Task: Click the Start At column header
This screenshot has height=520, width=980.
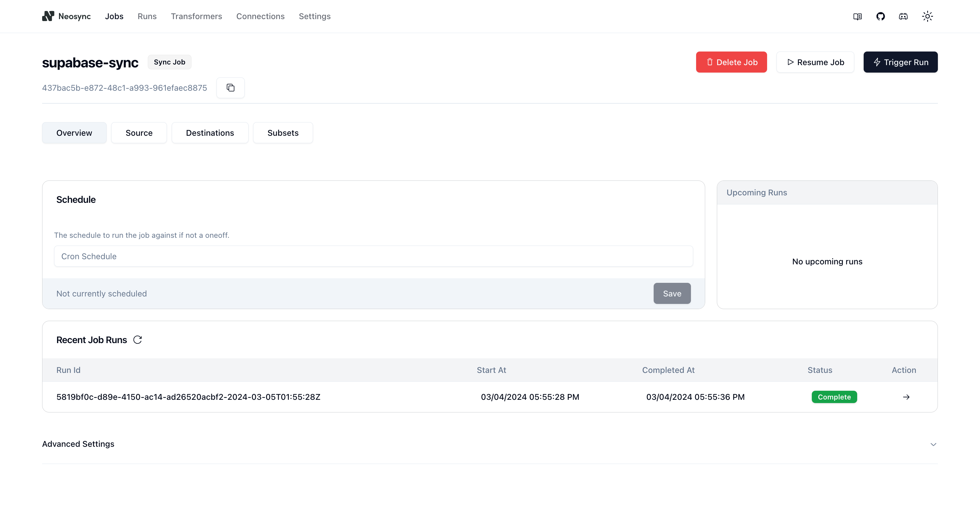Action: click(x=491, y=370)
